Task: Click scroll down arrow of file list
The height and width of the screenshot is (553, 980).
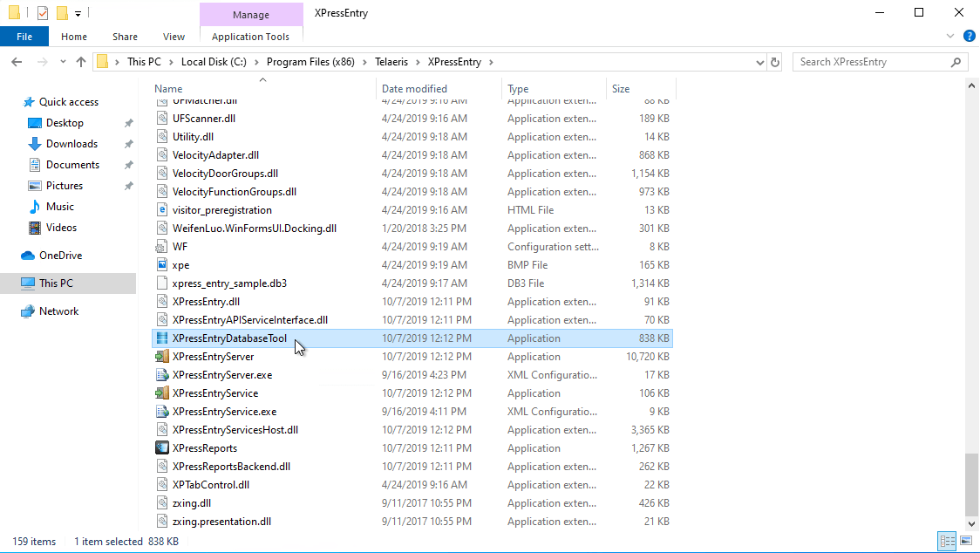Action: click(971, 525)
